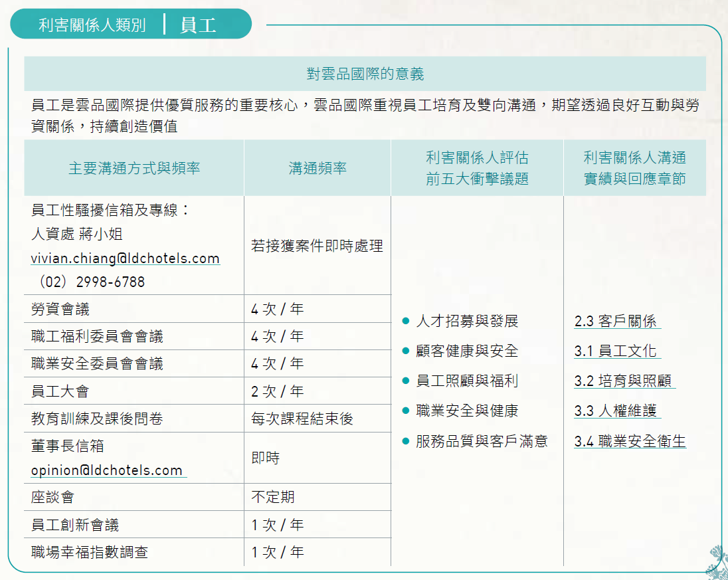Viewport: 728px width, 580px height.
Task: Open the vivian.chiang@ldchotels.com email link
Action: click(x=126, y=258)
